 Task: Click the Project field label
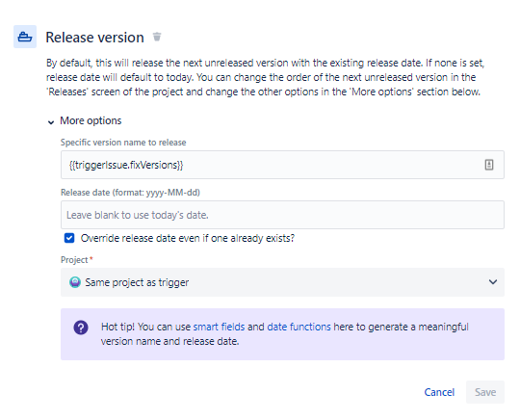[74, 260]
